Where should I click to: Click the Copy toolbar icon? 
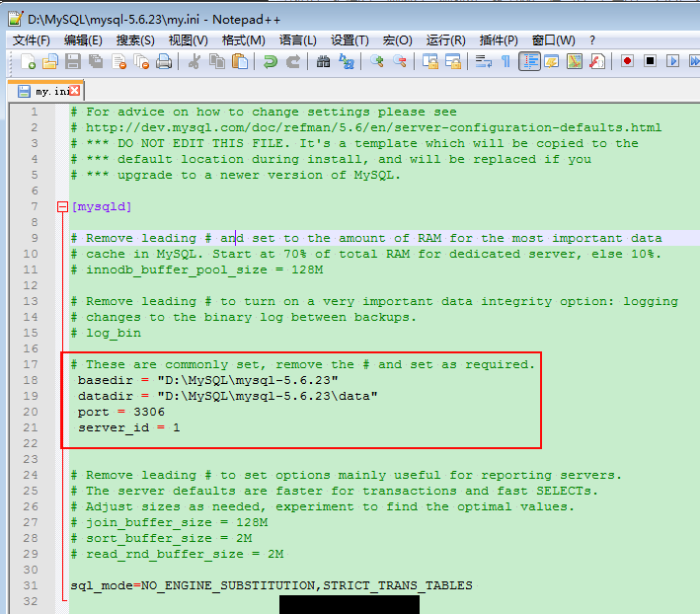point(217,61)
